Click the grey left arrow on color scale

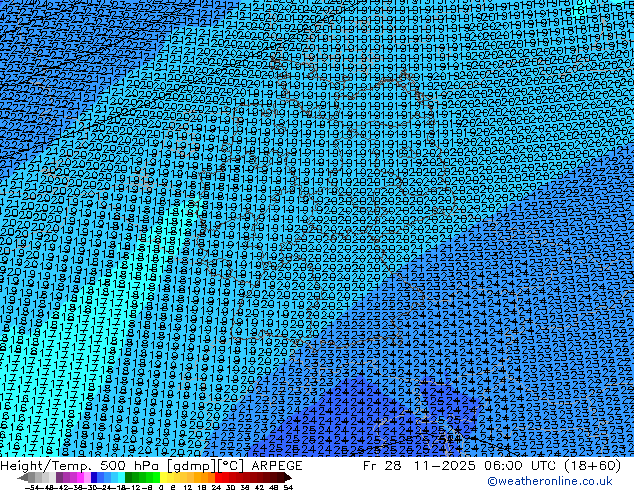click(x=23, y=478)
